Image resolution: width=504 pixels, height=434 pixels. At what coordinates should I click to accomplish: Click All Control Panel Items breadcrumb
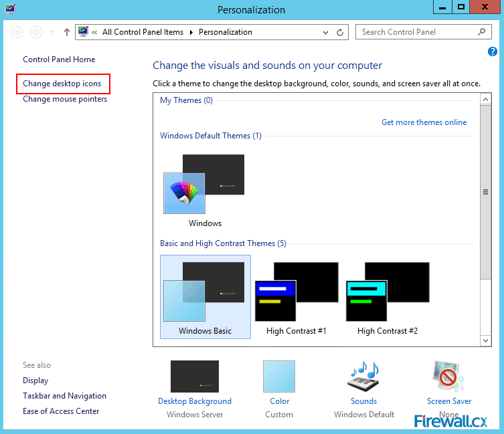(143, 32)
